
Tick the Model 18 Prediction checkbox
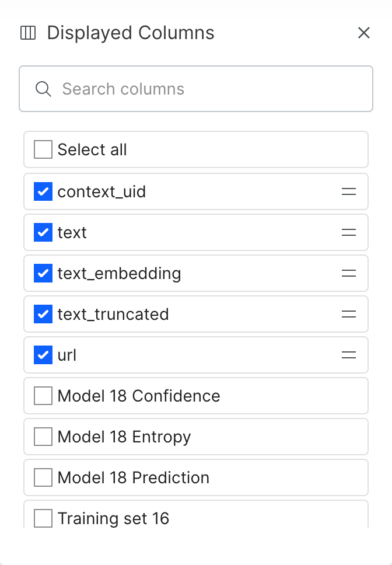point(43,477)
